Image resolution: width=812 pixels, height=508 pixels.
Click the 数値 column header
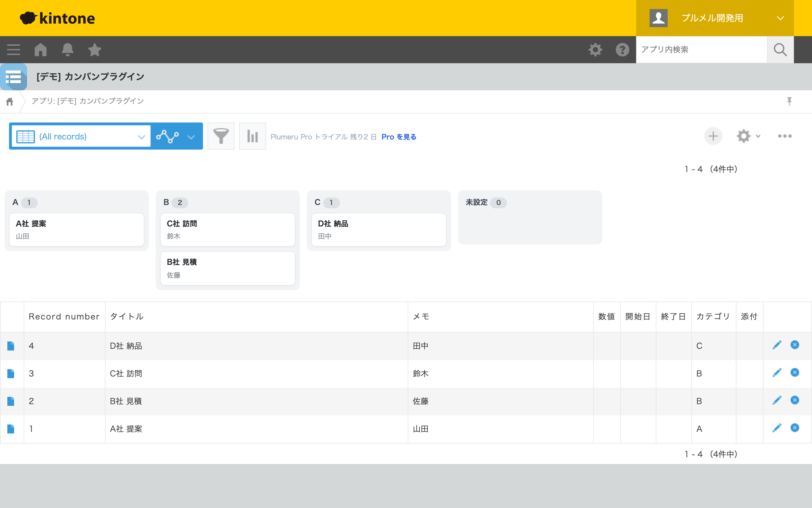tap(607, 316)
